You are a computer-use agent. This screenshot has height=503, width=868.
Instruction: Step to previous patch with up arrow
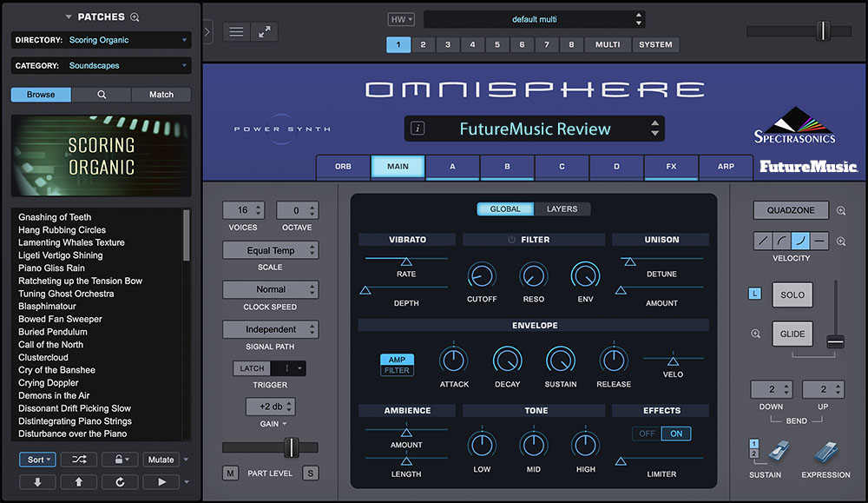coord(79,482)
